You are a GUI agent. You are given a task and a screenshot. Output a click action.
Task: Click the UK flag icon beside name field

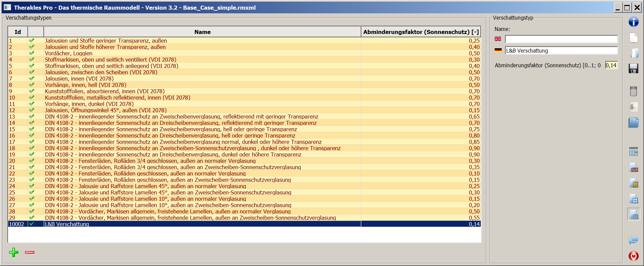click(x=498, y=39)
